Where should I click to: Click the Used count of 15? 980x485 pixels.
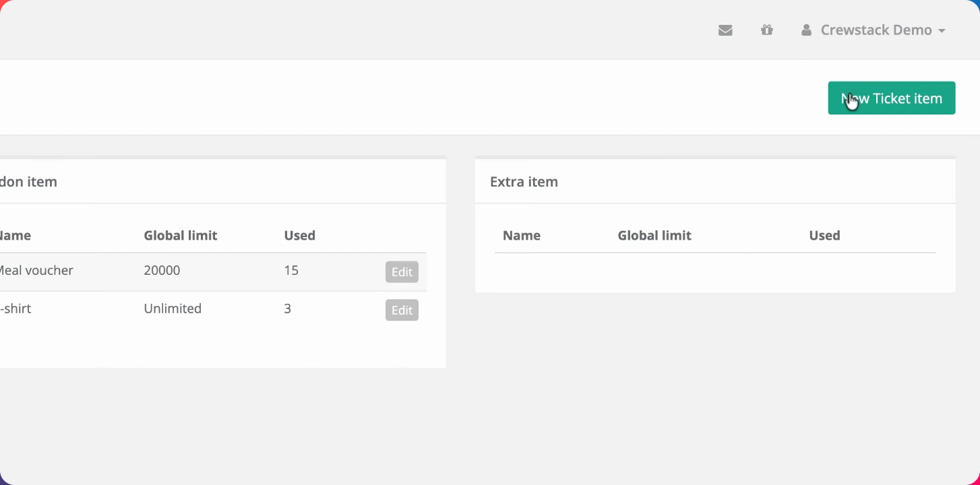coord(291,270)
